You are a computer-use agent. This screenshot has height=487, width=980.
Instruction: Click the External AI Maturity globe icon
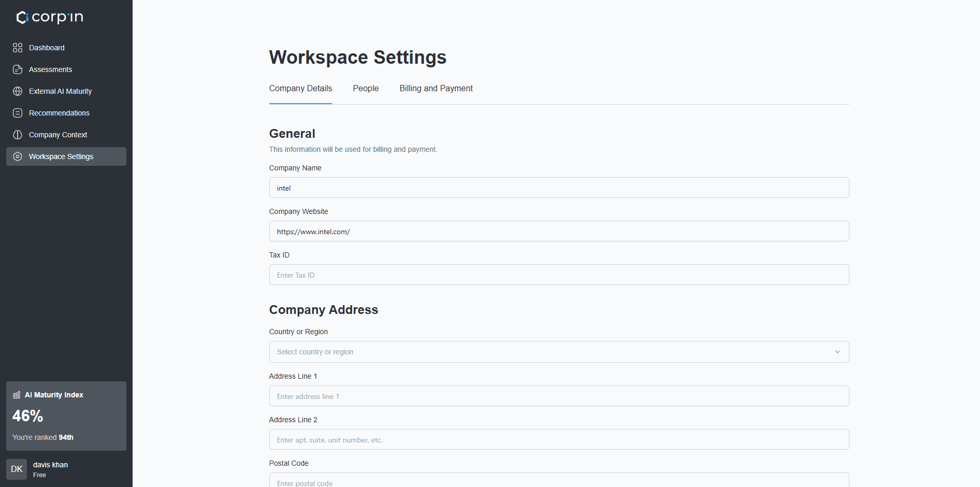18,91
